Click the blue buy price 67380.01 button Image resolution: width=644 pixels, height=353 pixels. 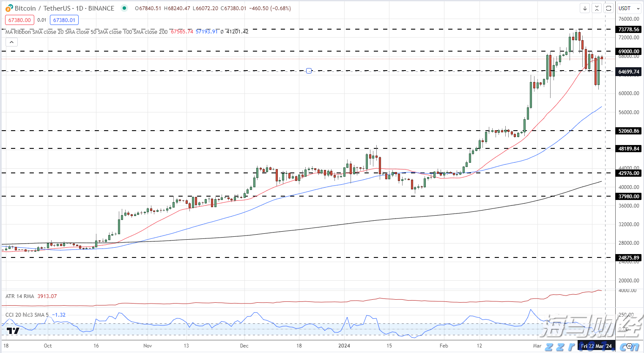coord(64,20)
